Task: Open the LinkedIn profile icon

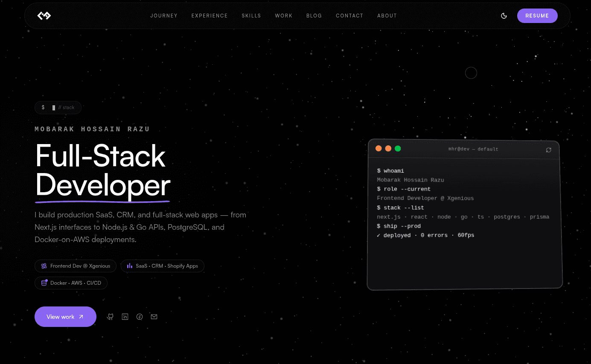Action: click(125, 317)
